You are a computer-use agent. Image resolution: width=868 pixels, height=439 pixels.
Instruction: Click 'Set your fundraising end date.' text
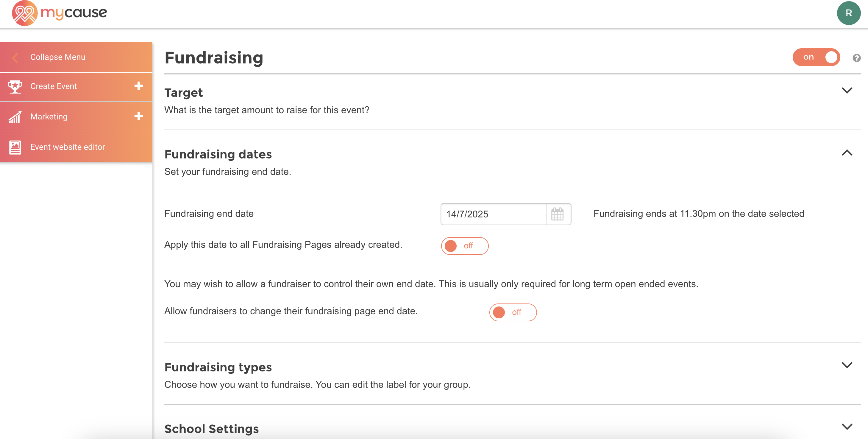click(x=227, y=172)
